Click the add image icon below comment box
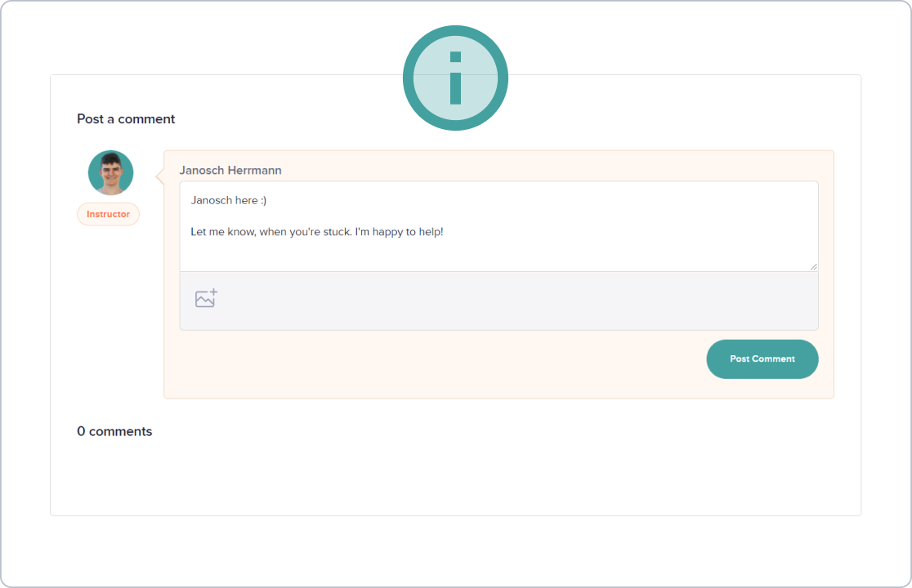 point(206,298)
